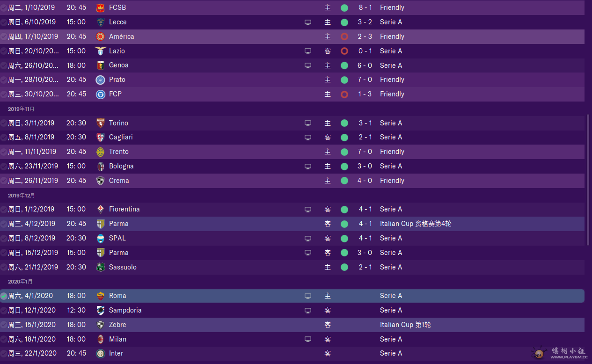This screenshot has width=592, height=364.
Task: Open the Italian Cup 资格赛第4轮 competition link
Action: coord(416,224)
